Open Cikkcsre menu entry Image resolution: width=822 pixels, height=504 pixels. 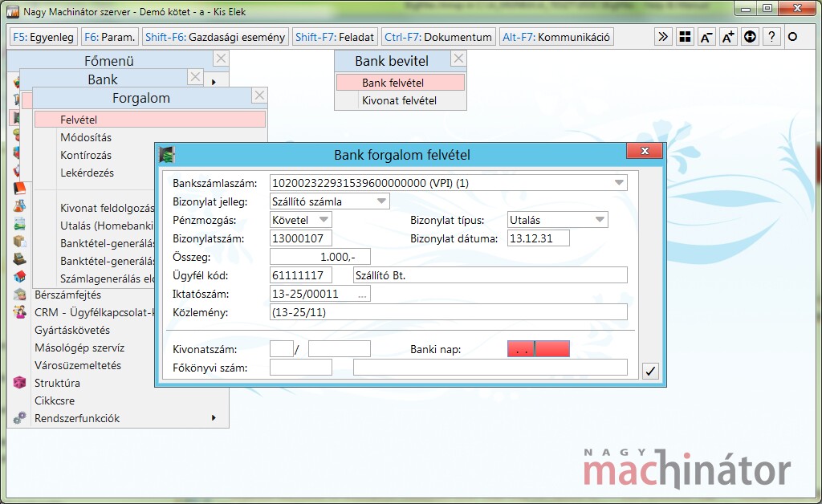click(55, 400)
